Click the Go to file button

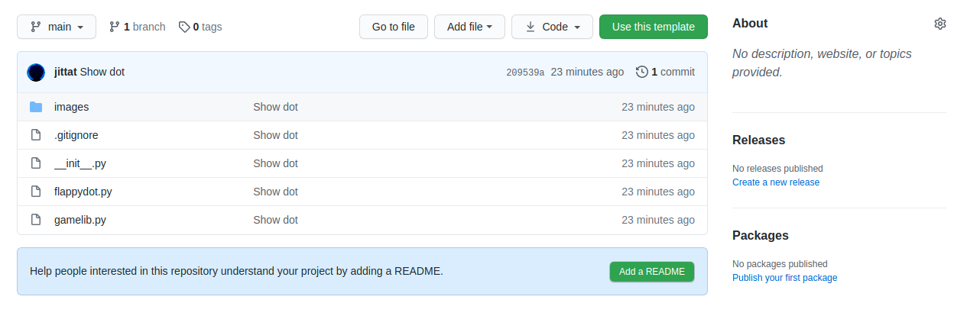(393, 27)
